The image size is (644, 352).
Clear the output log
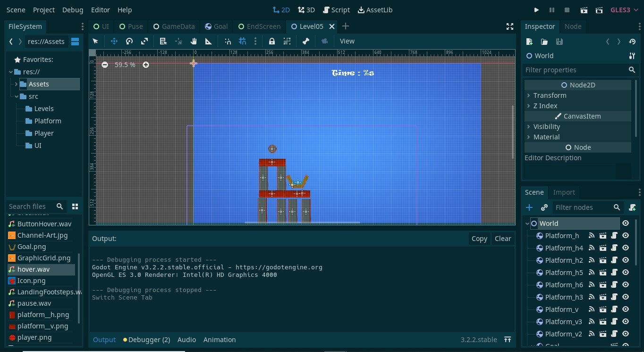[502, 239]
